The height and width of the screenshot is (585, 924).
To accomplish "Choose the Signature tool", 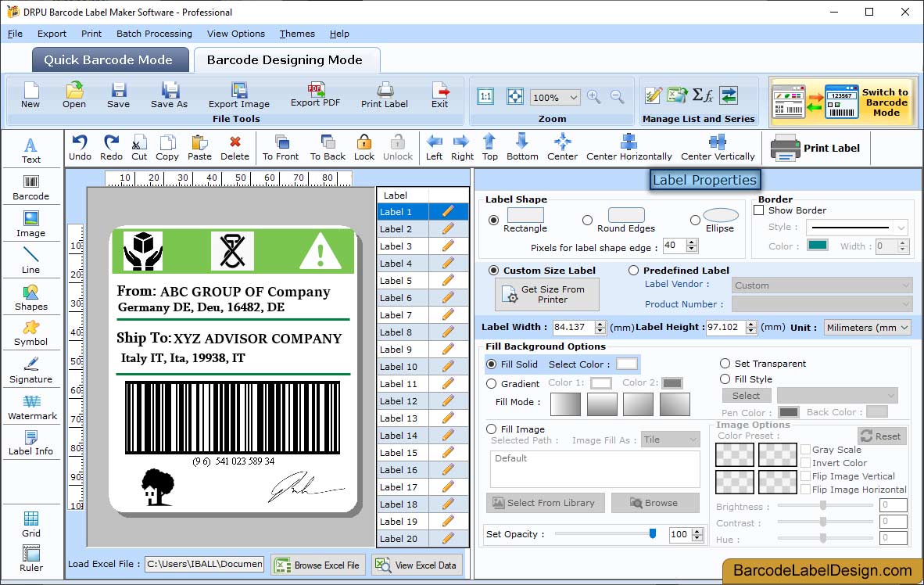I will [30, 371].
